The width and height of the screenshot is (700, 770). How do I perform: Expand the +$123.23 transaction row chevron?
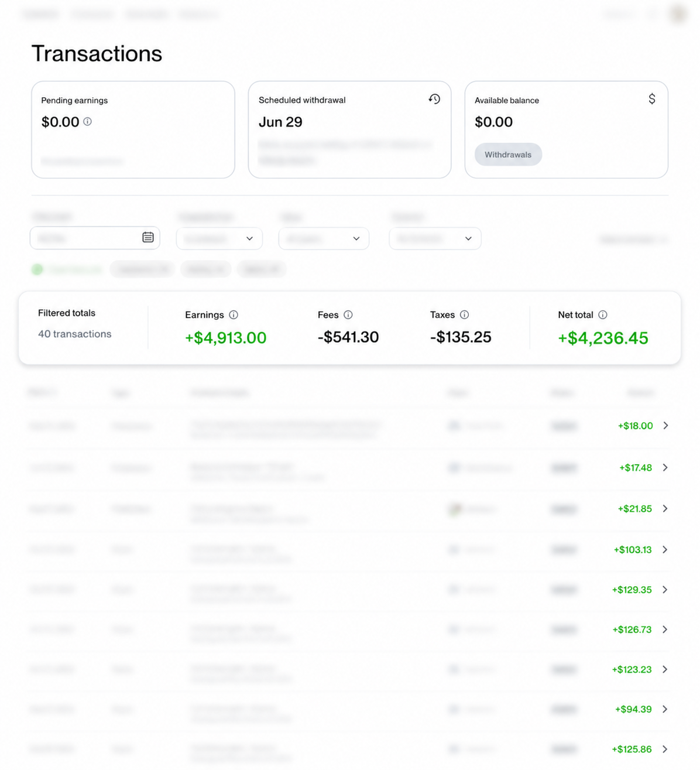(665, 669)
